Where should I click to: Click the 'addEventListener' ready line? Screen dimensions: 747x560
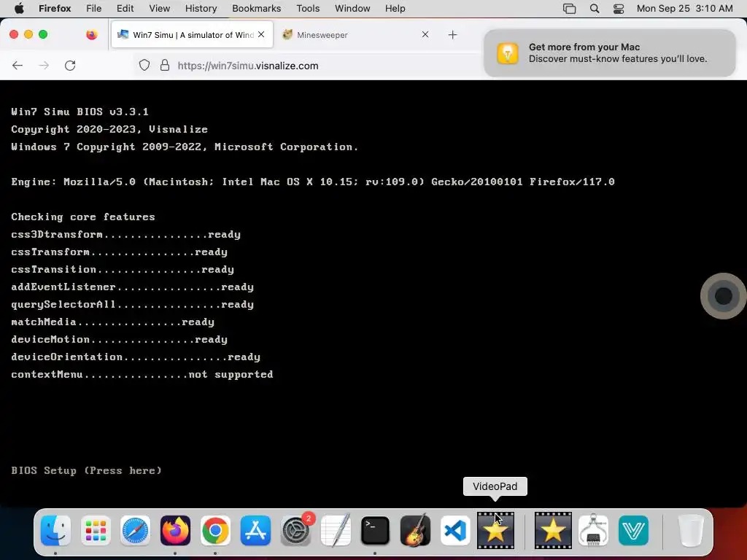(x=133, y=287)
